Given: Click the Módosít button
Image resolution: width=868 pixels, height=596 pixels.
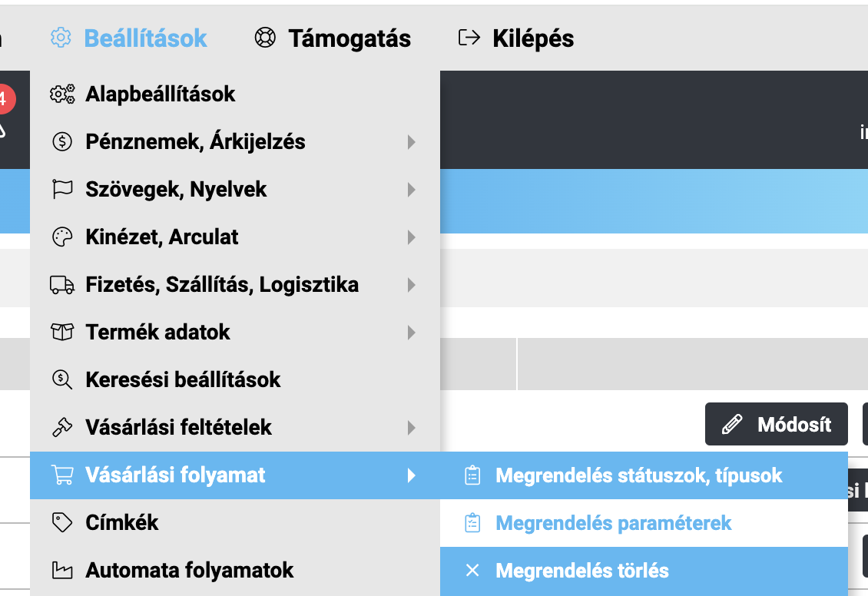Looking at the screenshot, I should [x=776, y=424].
